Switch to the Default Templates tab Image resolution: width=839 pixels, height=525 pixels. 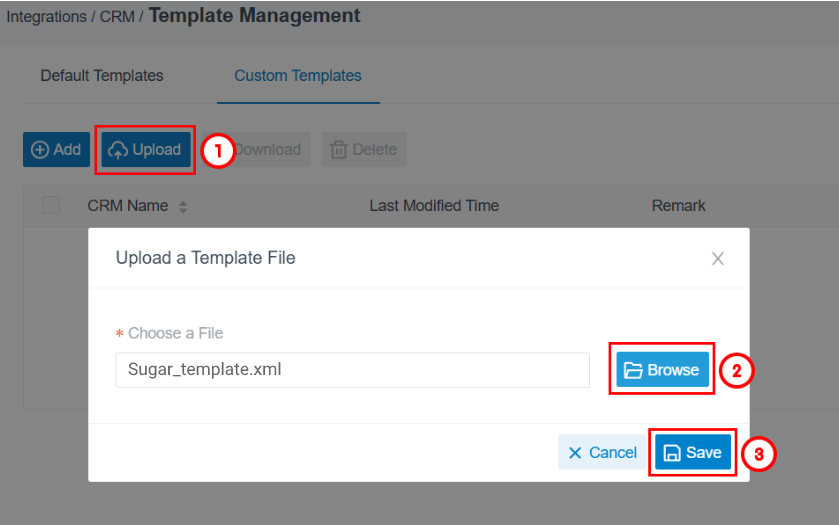click(x=102, y=75)
